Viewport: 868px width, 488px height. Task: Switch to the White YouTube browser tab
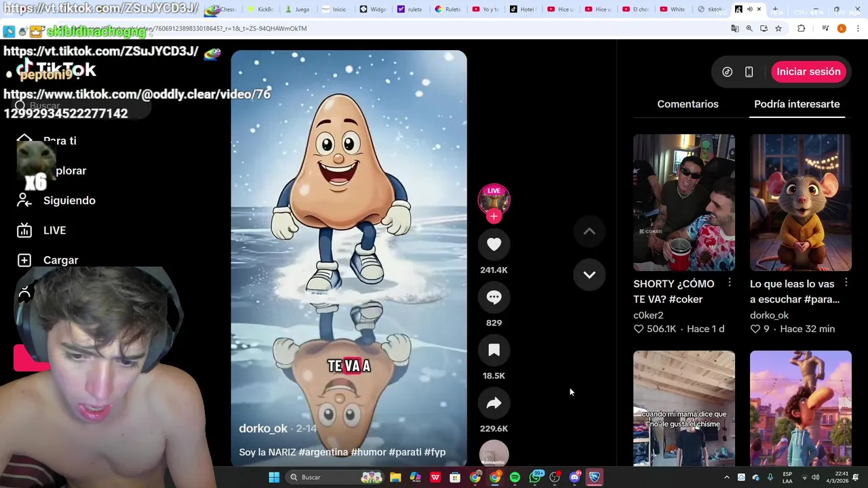point(673,9)
